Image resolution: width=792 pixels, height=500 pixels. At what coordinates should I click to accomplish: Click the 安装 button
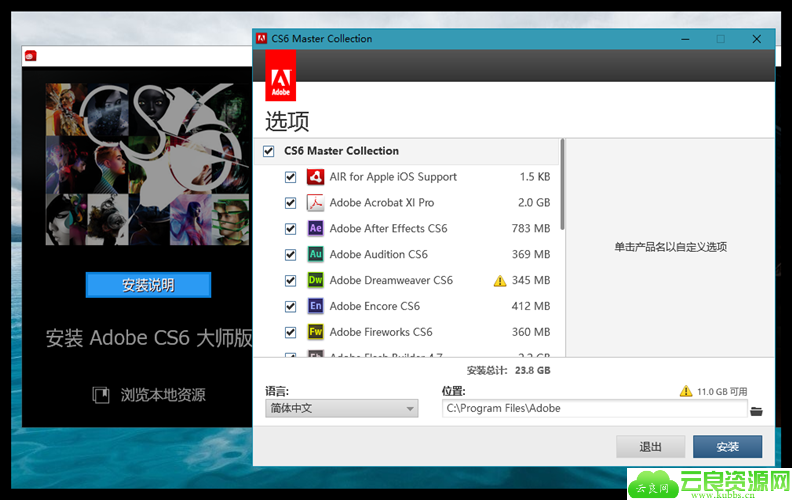coord(727,446)
